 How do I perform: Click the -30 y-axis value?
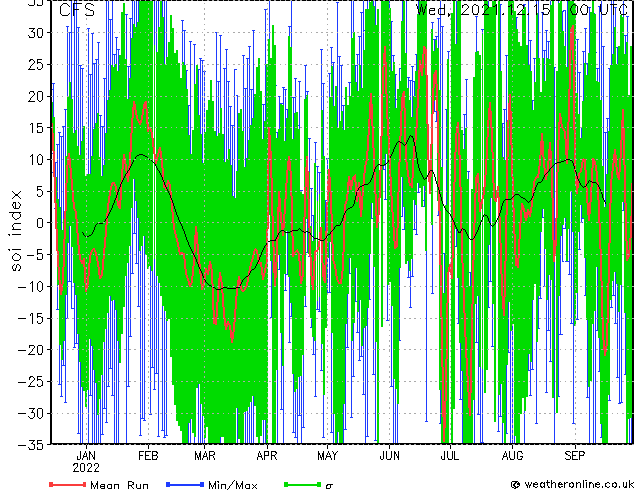31,413
